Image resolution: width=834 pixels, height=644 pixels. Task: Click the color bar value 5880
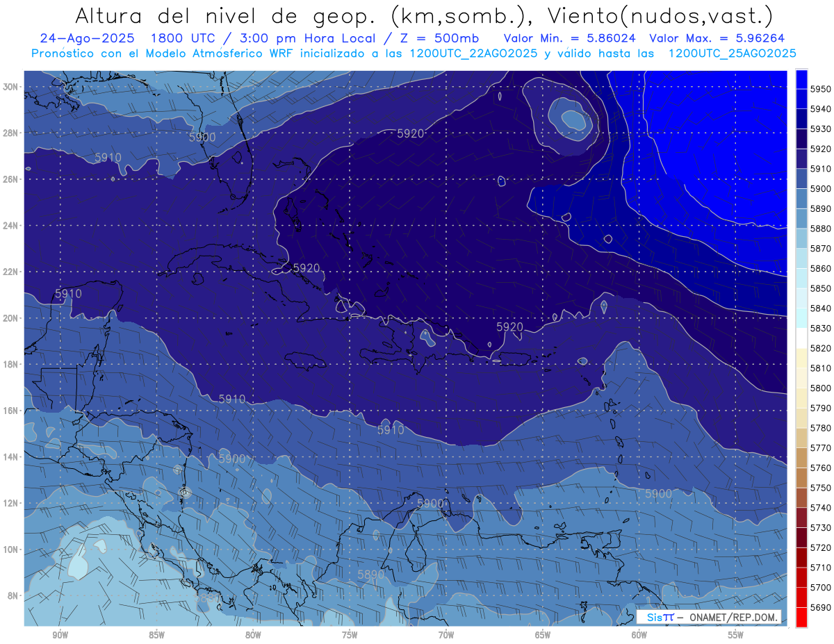(820, 229)
